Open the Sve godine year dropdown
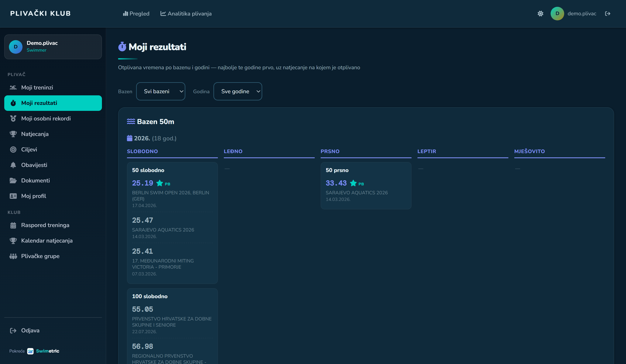The image size is (626, 364). (238, 92)
